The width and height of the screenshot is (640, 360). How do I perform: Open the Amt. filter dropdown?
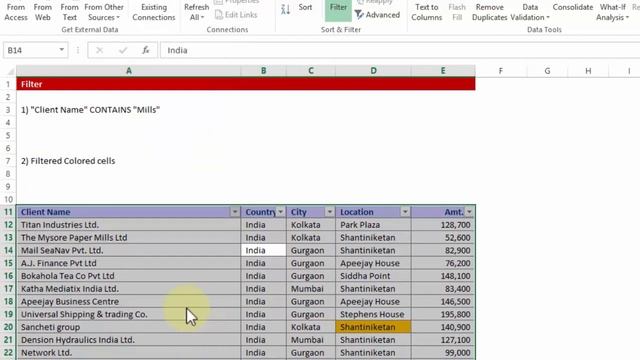469,212
